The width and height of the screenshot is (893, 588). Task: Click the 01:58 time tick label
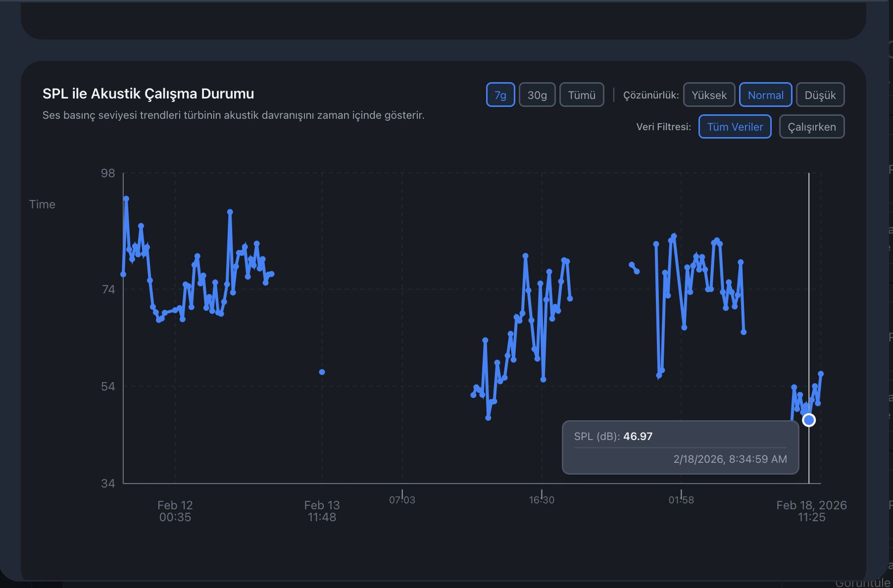[x=681, y=500]
